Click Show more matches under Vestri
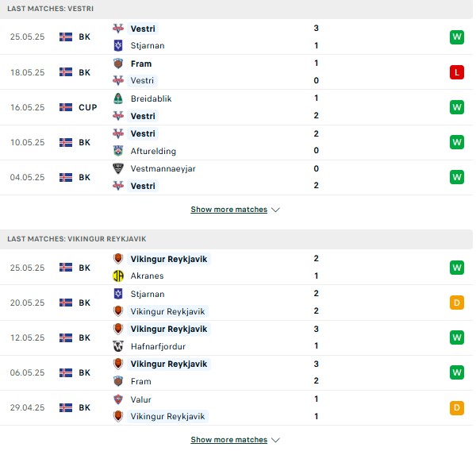This screenshot has width=476, height=455. [229, 210]
